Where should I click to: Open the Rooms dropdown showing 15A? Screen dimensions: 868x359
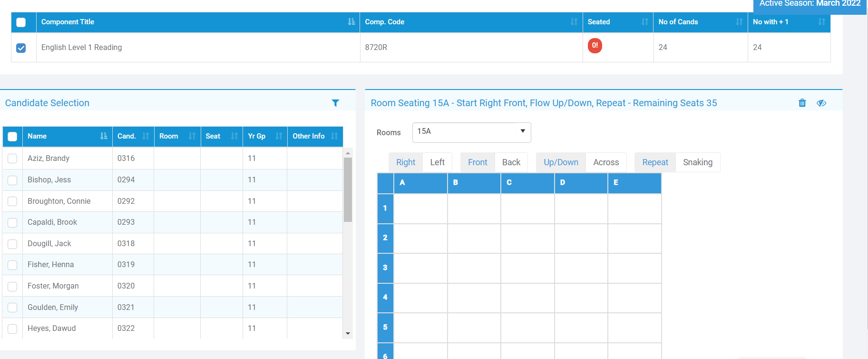[x=471, y=132]
